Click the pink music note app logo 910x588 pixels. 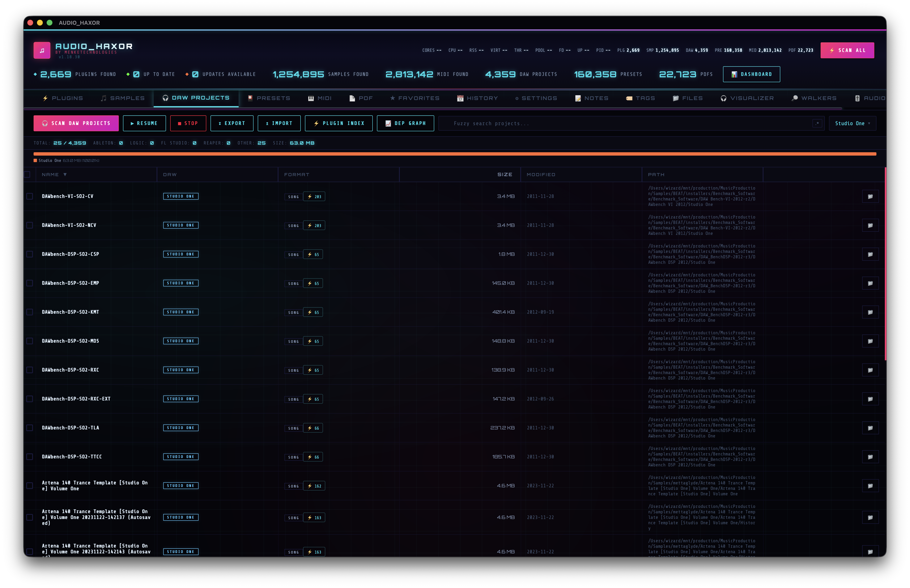point(42,50)
